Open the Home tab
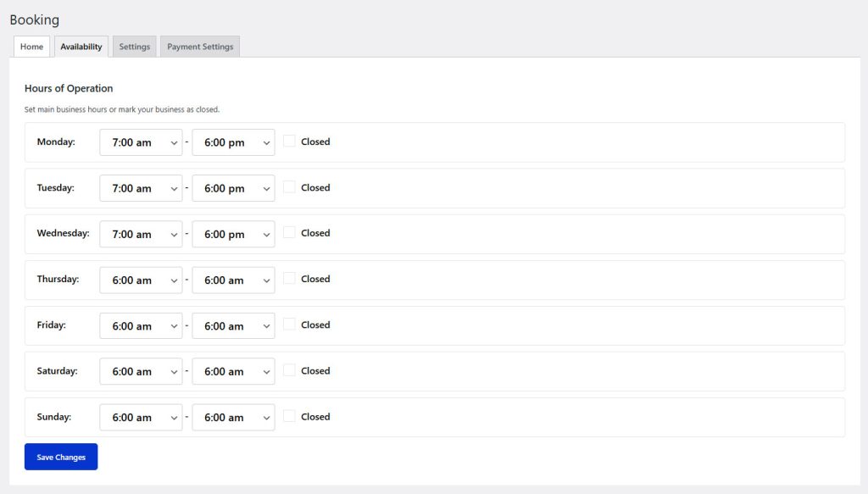 pos(31,47)
